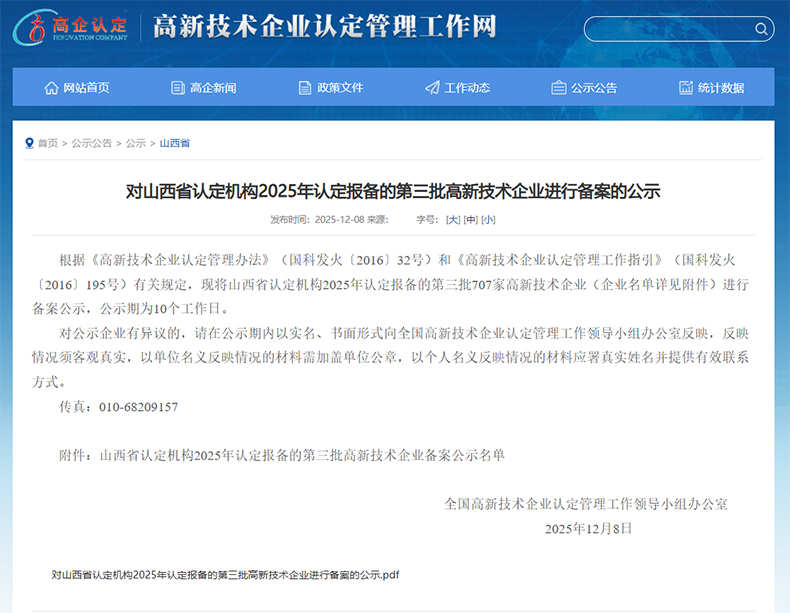Click the briefcase icon beside 公示公告
The image size is (790, 613).
tap(559, 88)
